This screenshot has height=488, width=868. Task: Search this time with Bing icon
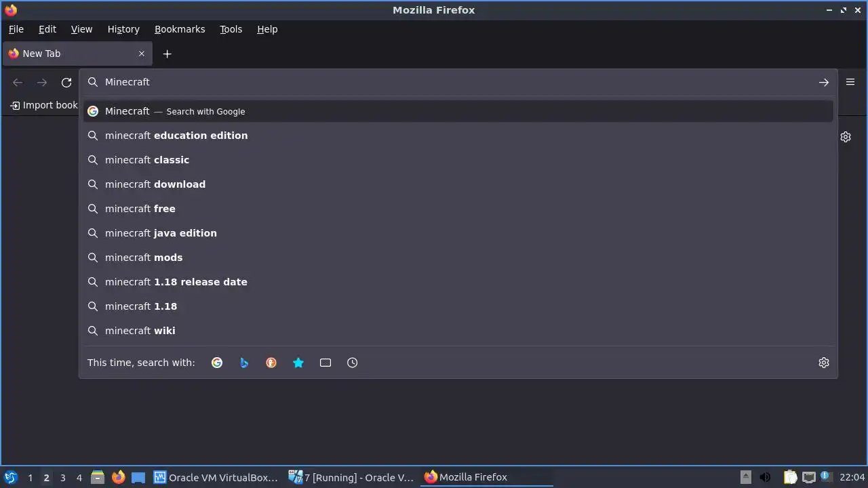[x=244, y=363]
